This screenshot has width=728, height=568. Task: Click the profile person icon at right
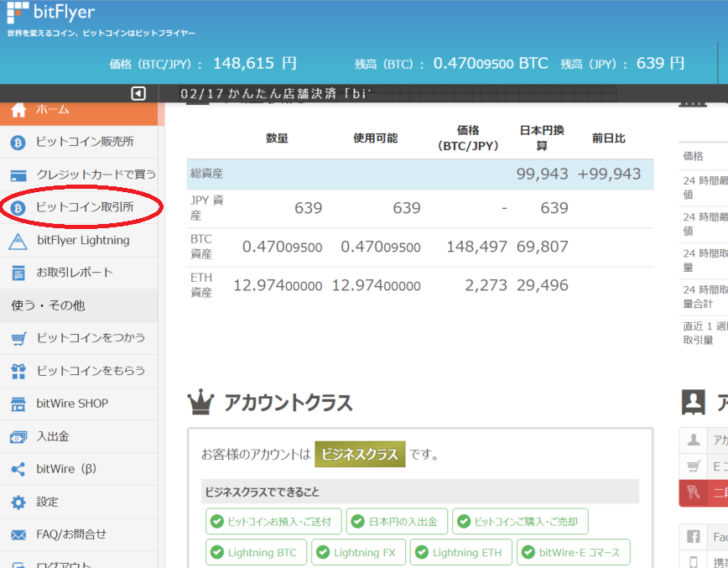pyautogui.click(x=693, y=402)
